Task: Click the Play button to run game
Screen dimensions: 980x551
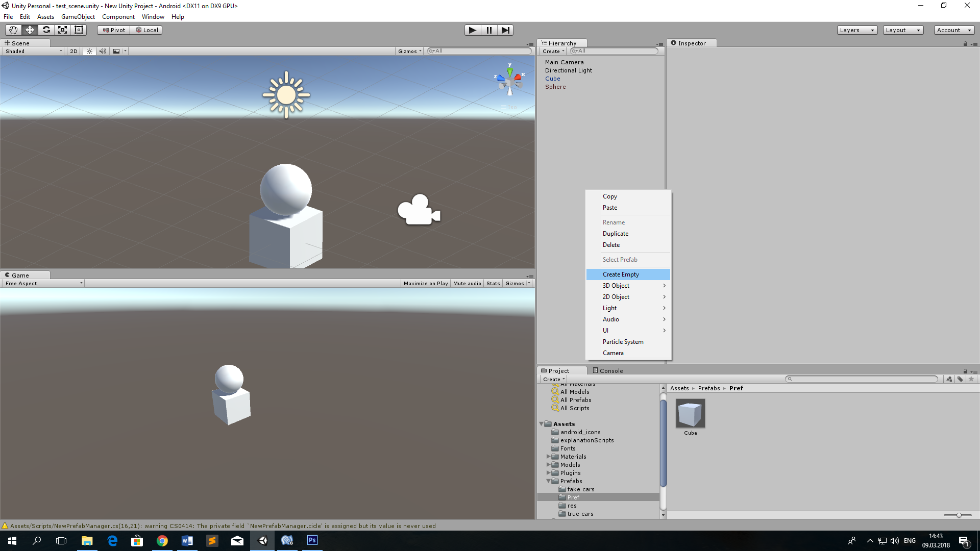Action: pyautogui.click(x=472, y=30)
